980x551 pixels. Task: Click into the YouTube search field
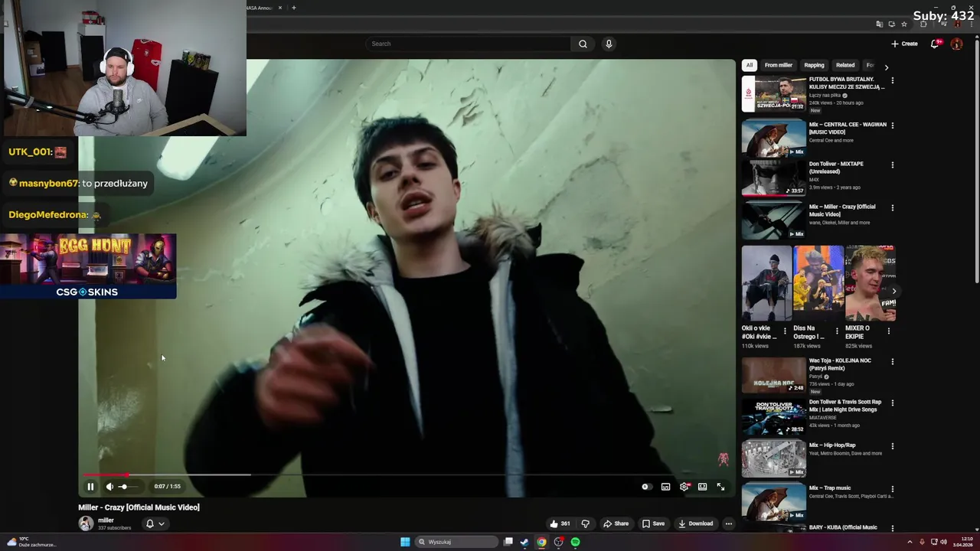tap(468, 44)
